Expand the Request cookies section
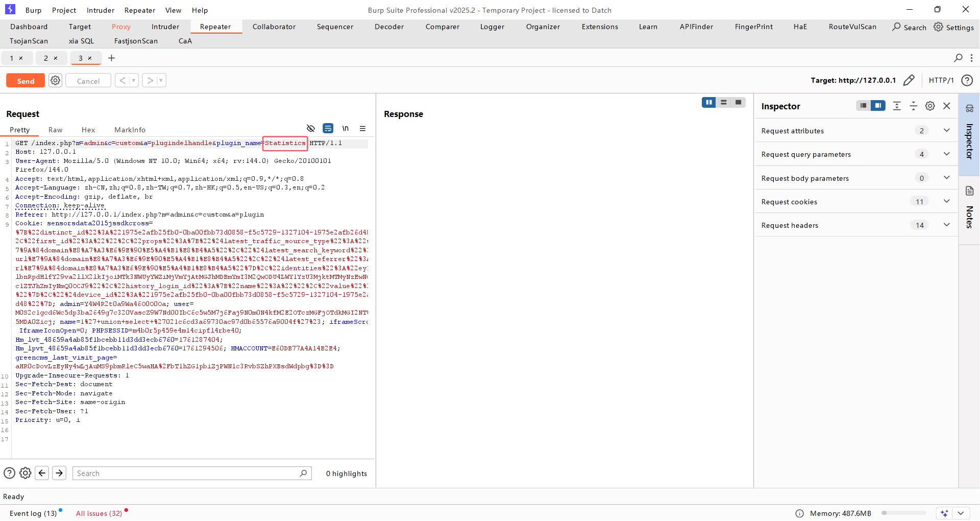 [x=946, y=202]
